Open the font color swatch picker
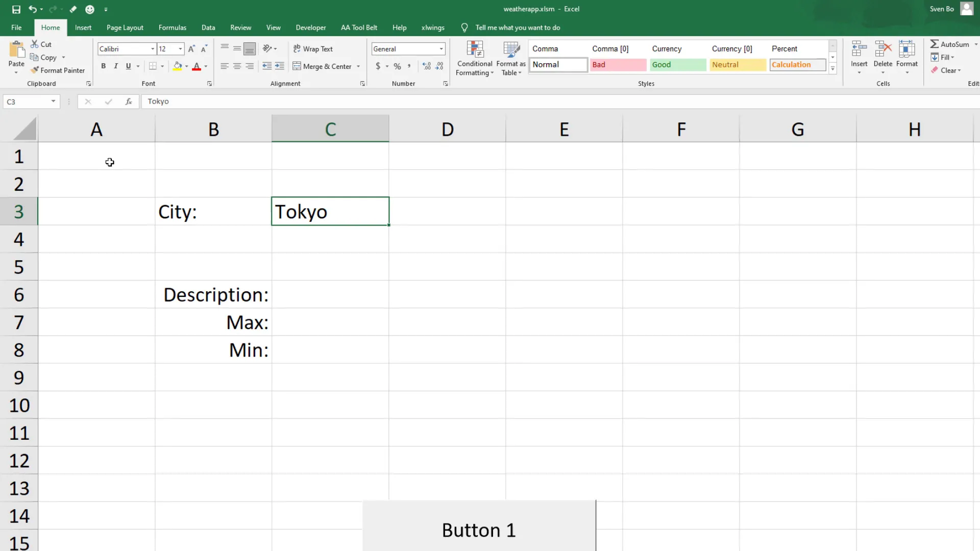Screen dimensions: 980x551 [x=206, y=66]
